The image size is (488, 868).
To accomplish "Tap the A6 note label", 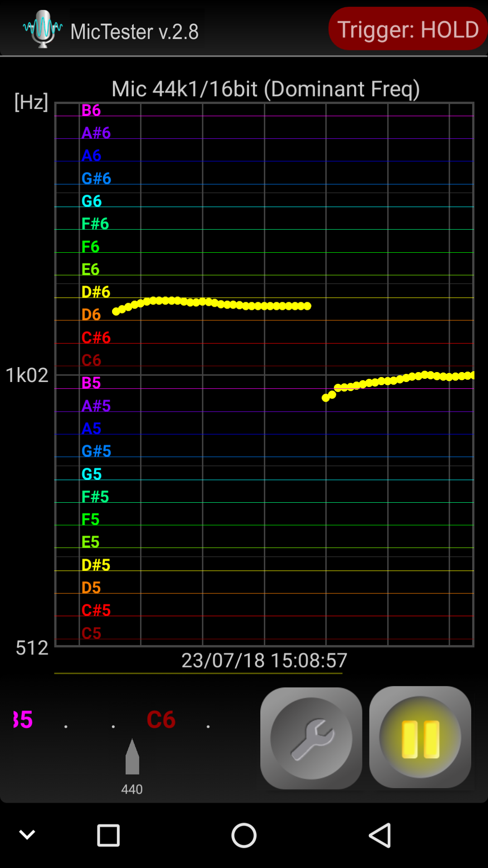I will pos(91,156).
